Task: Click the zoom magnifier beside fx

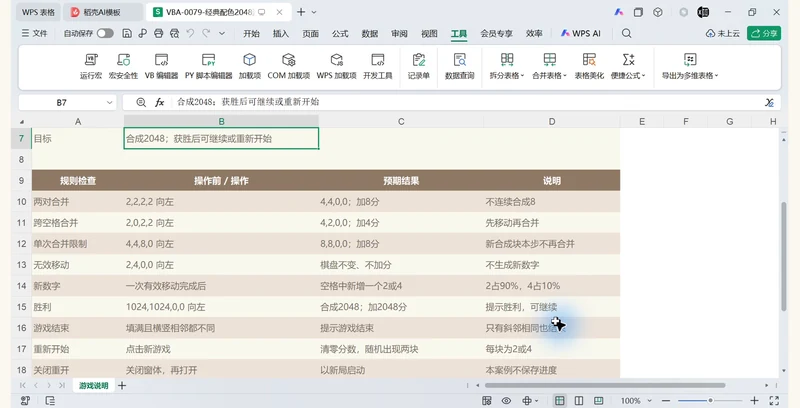Action: tap(141, 103)
